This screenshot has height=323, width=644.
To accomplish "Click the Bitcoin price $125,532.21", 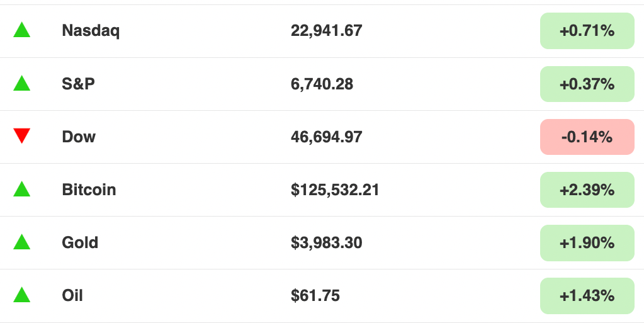I will tap(335, 190).
